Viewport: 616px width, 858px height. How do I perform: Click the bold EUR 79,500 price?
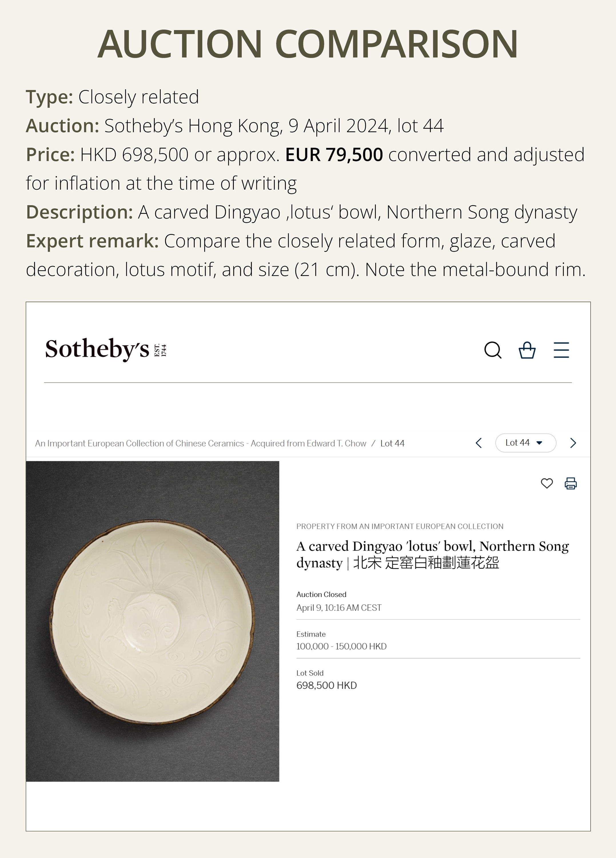tap(334, 155)
